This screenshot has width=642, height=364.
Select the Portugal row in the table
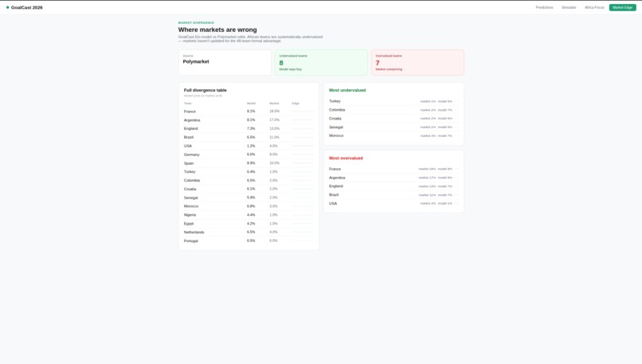pos(249,241)
